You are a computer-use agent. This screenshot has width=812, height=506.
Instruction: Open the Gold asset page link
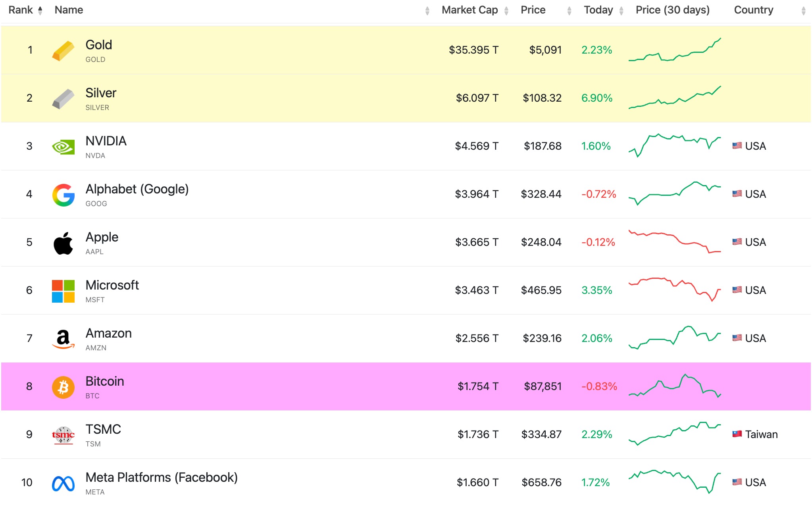[x=99, y=45]
